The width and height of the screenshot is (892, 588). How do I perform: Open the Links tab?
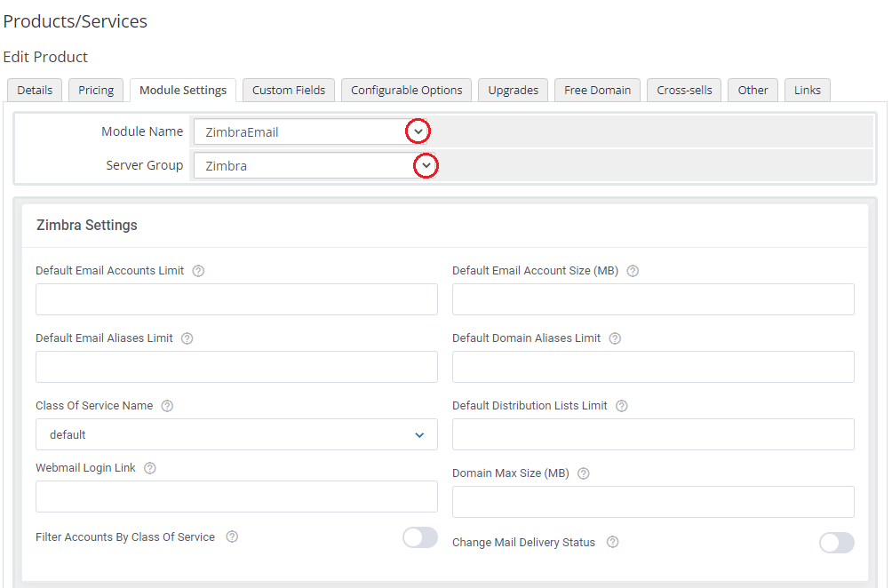point(808,90)
